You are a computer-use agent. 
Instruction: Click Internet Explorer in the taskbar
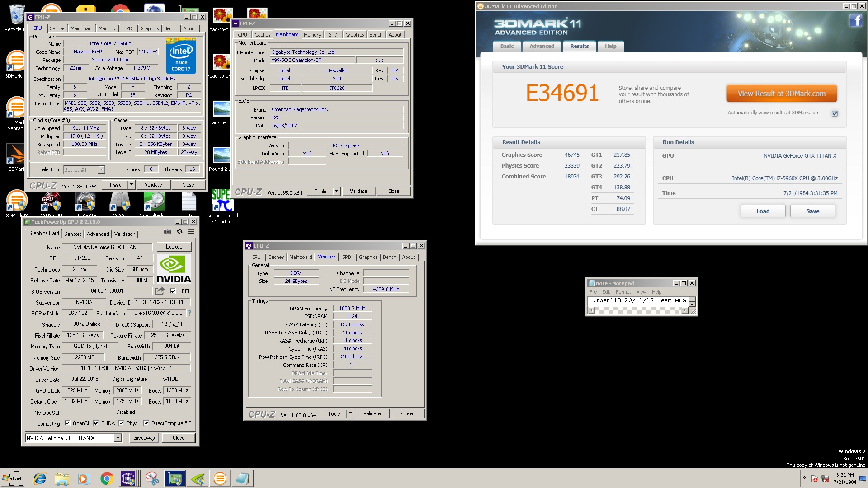40,479
